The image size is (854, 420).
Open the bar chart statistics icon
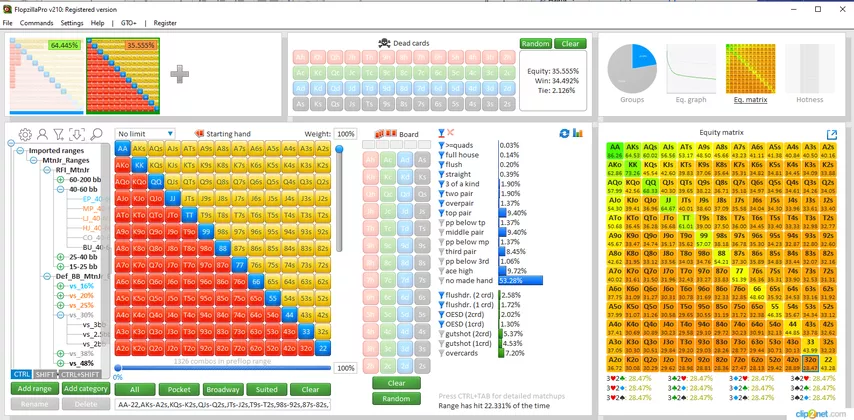[578, 133]
